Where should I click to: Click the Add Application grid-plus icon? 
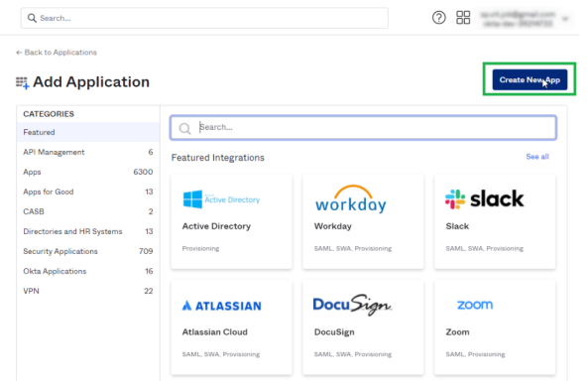tap(22, 82)
